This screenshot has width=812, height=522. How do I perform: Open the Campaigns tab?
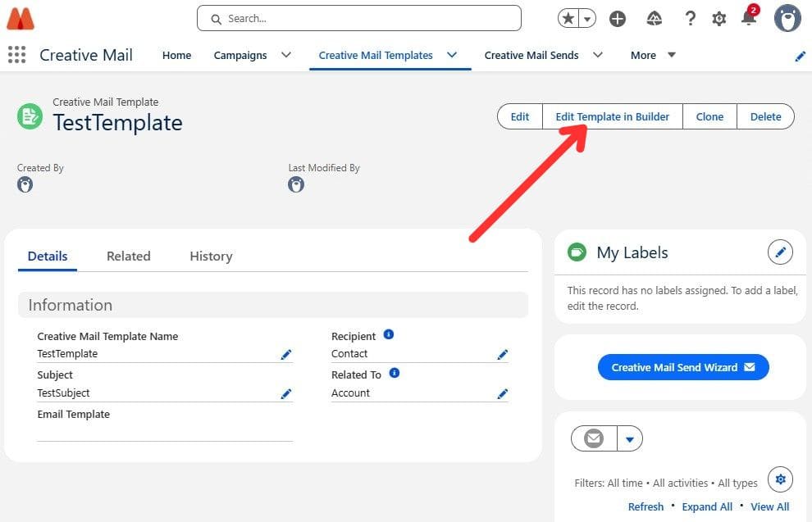(240, 56)
